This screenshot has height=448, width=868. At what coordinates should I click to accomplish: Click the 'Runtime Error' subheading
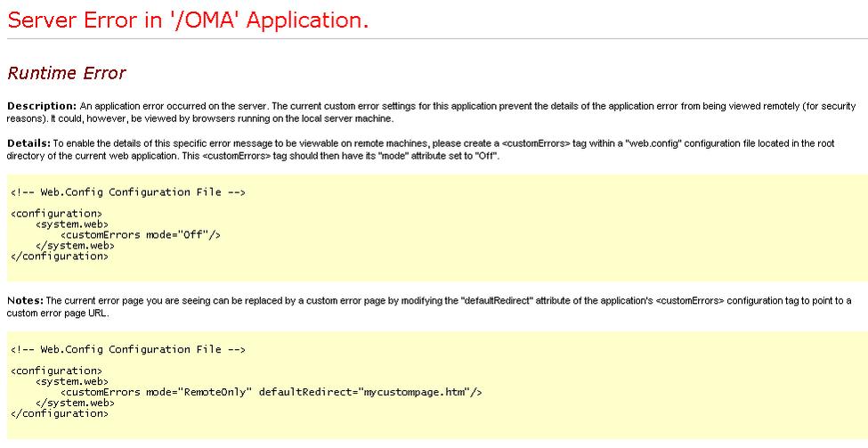pyautogui.click(x=67, y=73)
